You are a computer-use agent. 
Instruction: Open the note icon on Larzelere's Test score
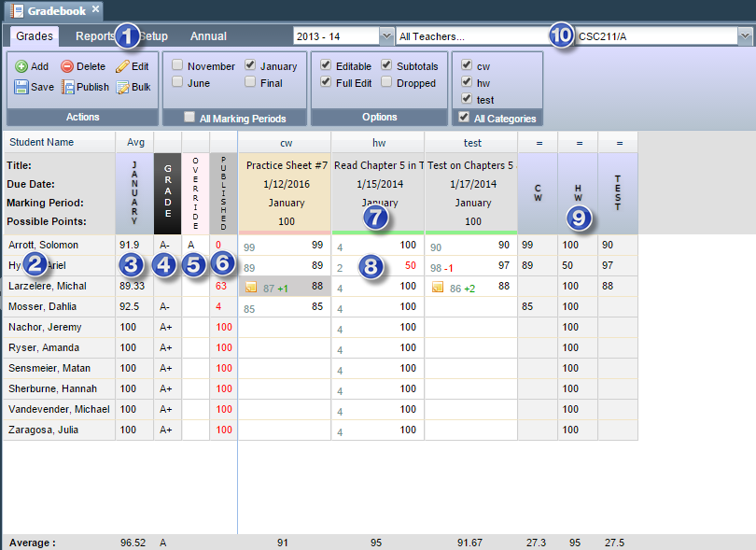438,287
